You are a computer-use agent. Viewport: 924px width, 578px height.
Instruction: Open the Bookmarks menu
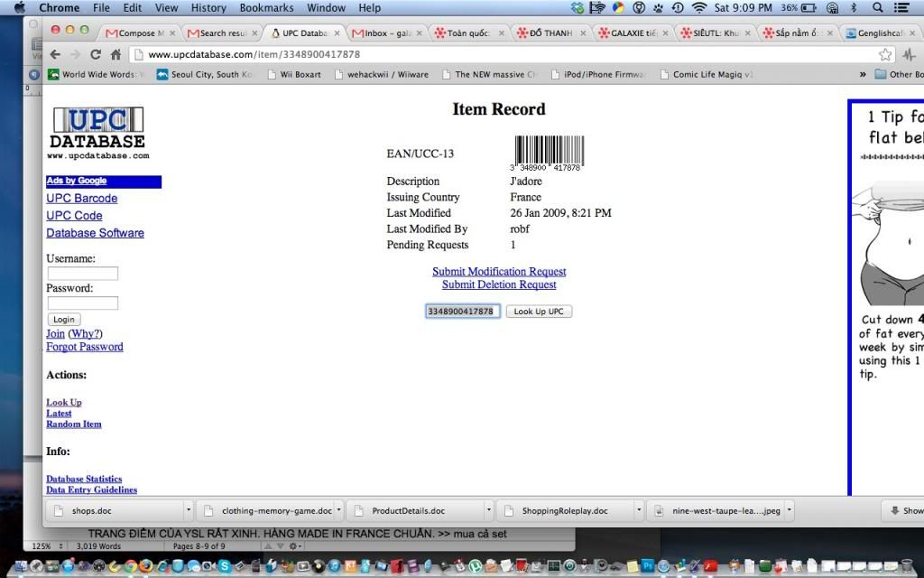pyautogui.click(x=266, y=8)
